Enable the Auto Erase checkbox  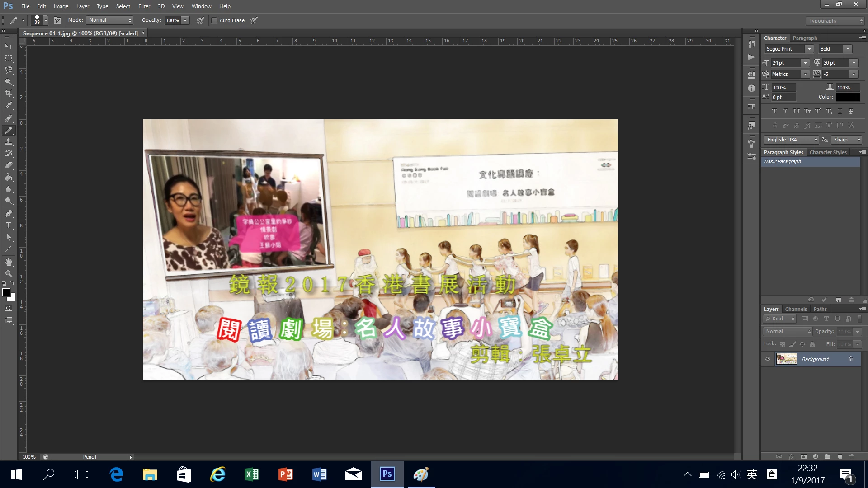point(215,20)
